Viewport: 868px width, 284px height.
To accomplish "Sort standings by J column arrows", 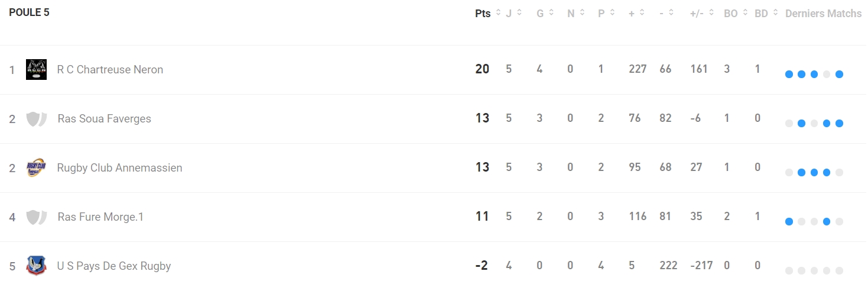I will point(519,12).
